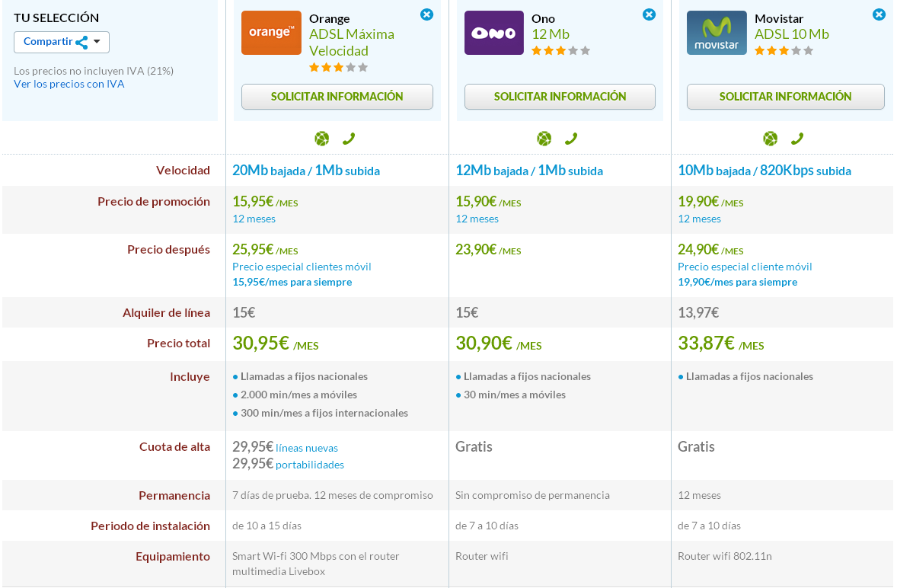Click the Orange logo thumbnail
The image size is (897, 588).
(x=271, y=33)
